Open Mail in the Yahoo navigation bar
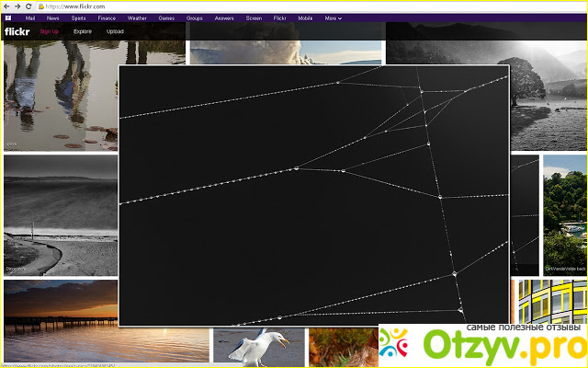This screenshot has height=368, width=588. pyautogui.click(x=30, y=17)
